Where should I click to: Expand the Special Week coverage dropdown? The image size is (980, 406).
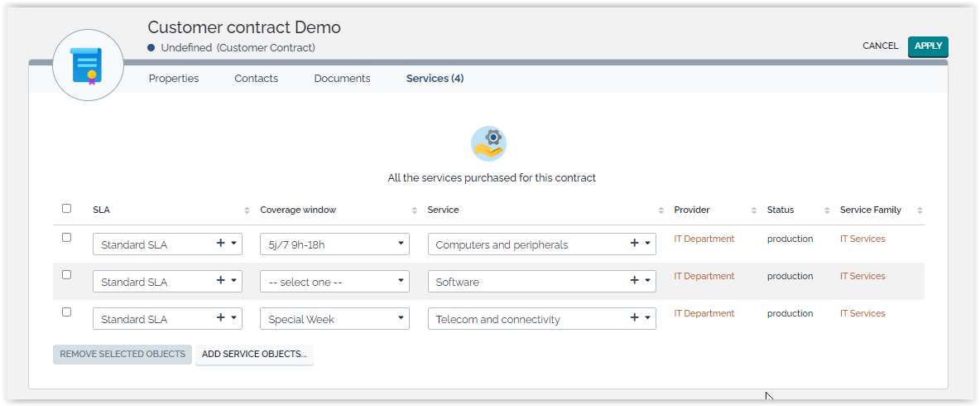click(x=334, y=319)
